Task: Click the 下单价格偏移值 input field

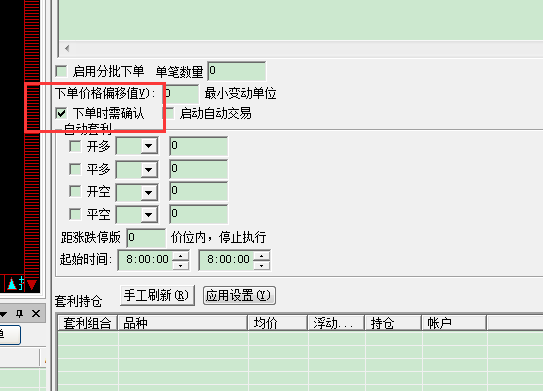Action: (181, 94)
